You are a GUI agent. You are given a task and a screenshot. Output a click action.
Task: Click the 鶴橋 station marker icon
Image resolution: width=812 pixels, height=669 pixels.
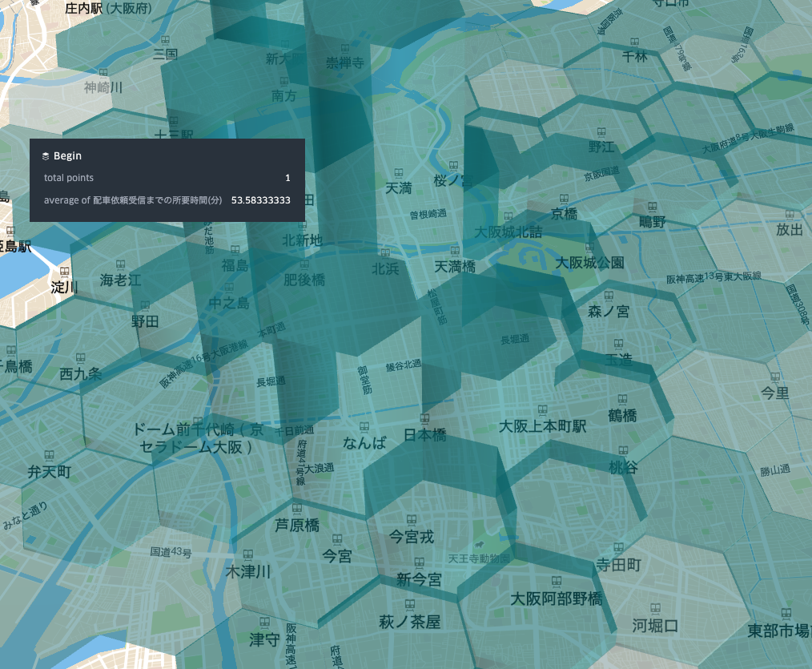621,398
